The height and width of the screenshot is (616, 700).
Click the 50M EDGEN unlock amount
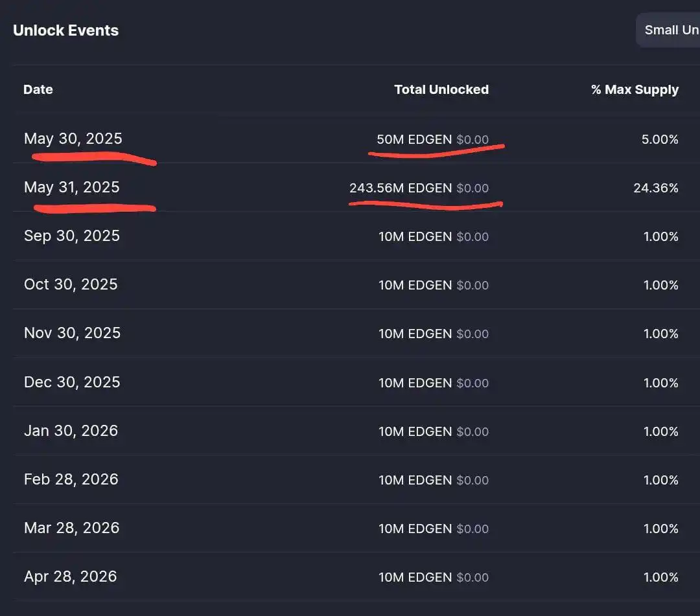click(414, 139)
